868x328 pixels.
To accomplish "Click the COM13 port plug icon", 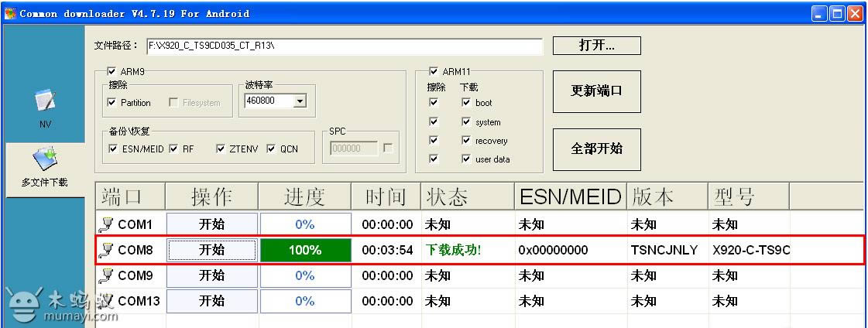I will pos(108,301).
